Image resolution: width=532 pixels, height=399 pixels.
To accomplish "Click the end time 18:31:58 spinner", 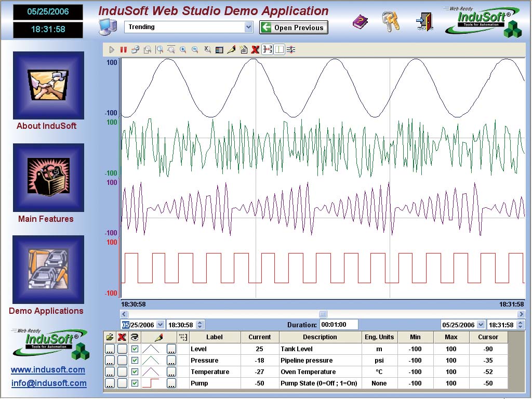I will [x=520, y=325].
